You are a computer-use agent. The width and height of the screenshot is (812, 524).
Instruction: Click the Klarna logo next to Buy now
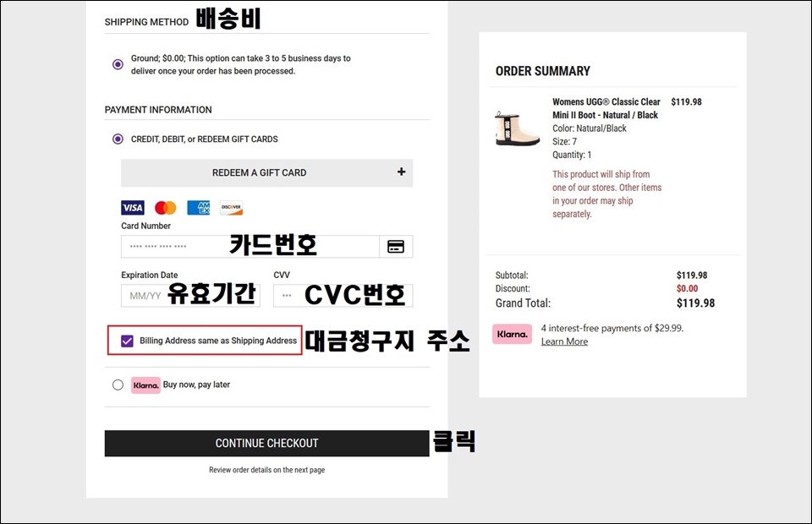click(x=145, y=385)
